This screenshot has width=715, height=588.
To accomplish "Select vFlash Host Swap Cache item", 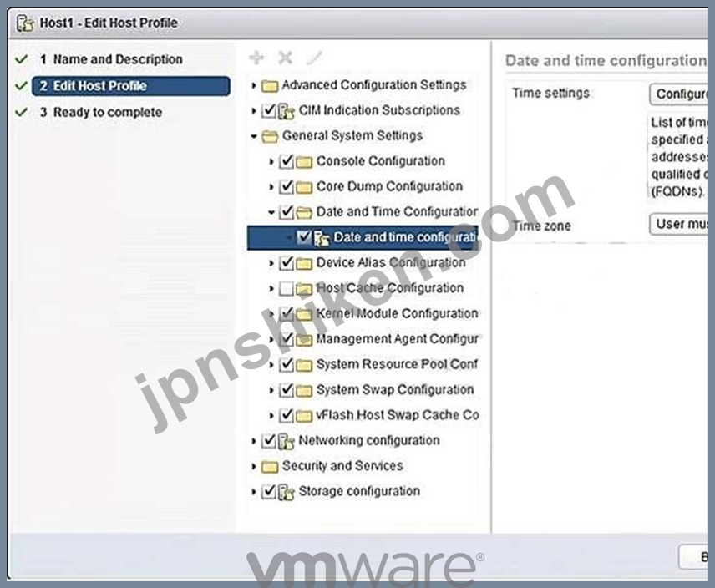I will coord(397,415).
